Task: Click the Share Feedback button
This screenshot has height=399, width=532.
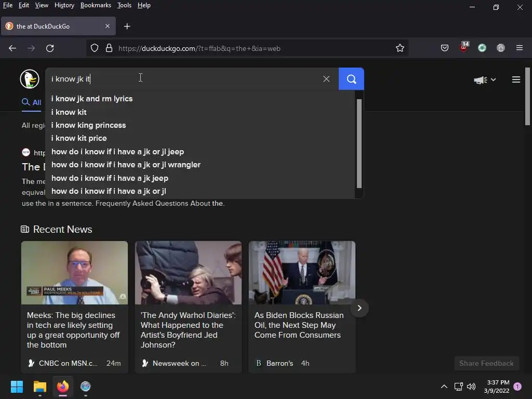Action: tap(486, 363)
